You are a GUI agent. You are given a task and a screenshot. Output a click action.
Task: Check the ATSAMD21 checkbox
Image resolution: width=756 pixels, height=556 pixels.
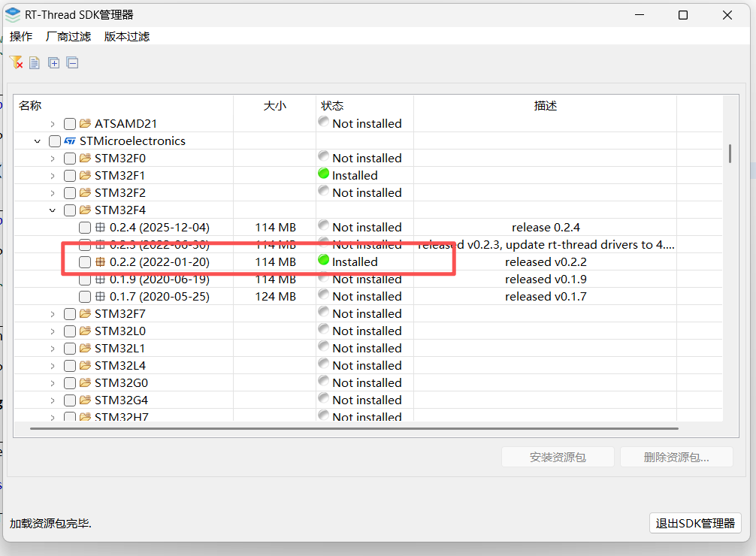coord(70,124)
